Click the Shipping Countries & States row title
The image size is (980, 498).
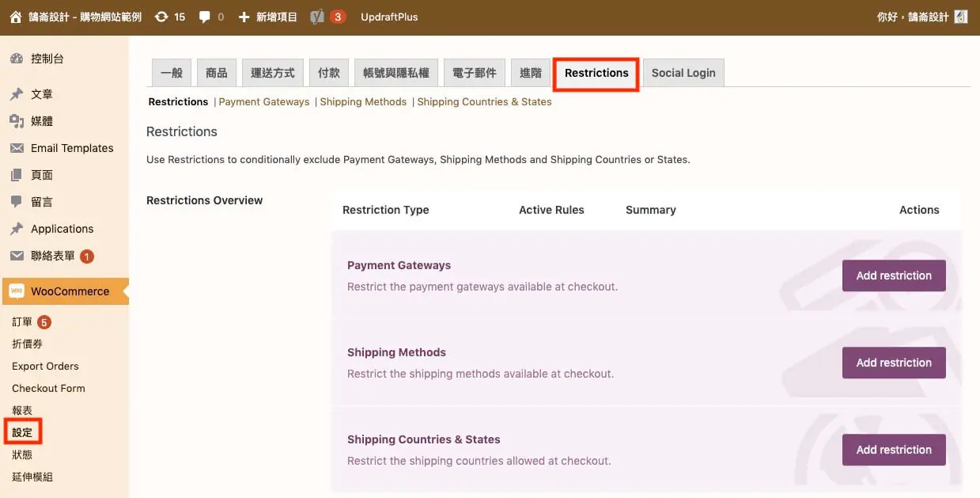tap(424, 439)
